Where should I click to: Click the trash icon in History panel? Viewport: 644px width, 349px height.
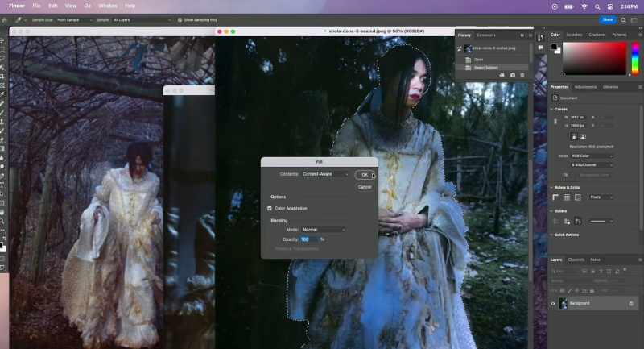click(x=522, y=75)
